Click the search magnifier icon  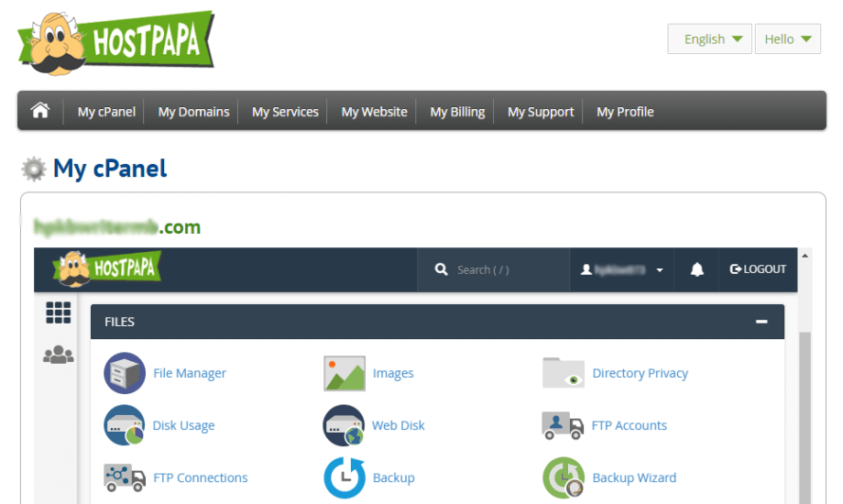coord(441,269)
